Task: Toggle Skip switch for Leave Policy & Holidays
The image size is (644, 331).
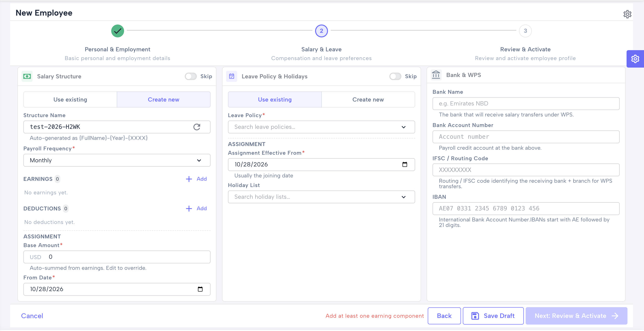Action: (x=395, y=76)
